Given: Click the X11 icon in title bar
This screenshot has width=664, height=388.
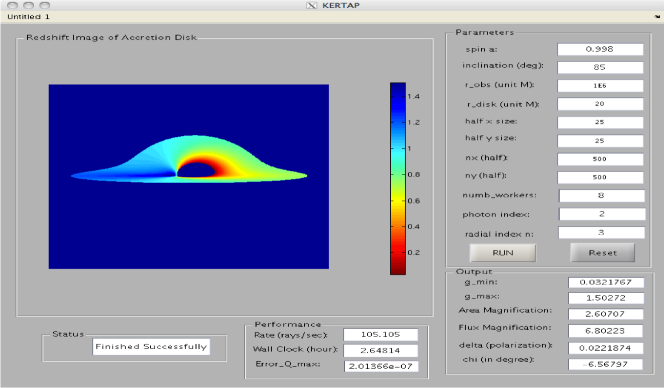Looking at the screenshot, I should coord(311,6).
